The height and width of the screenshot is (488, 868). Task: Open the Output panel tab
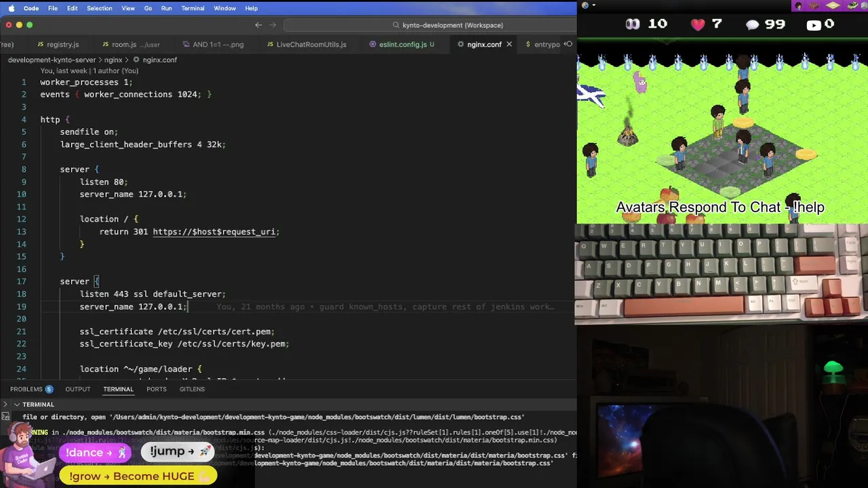[x=77, y=389]
